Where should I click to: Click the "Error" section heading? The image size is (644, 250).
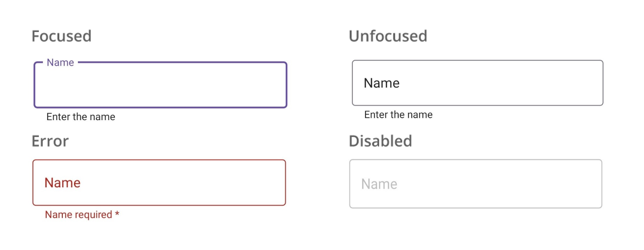(50, 141)
